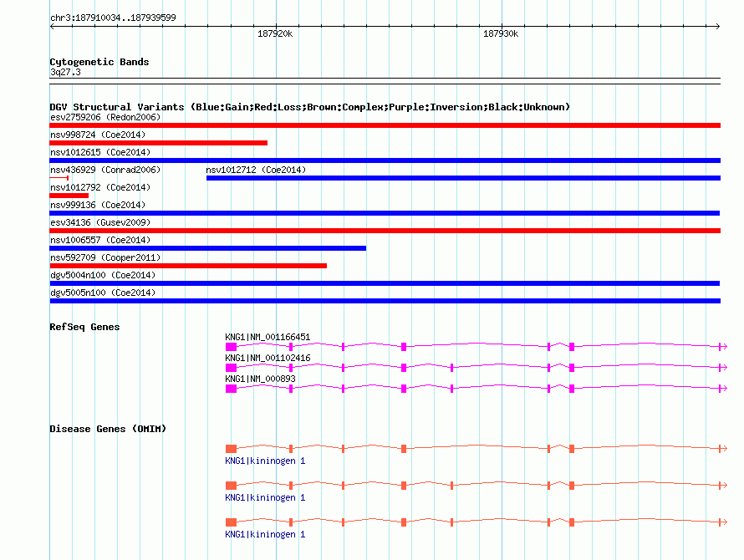This screenshot has width=744, height=560.
Task: Click the nsv592709 (Cooper2011) label
Action: click(105, 257)
